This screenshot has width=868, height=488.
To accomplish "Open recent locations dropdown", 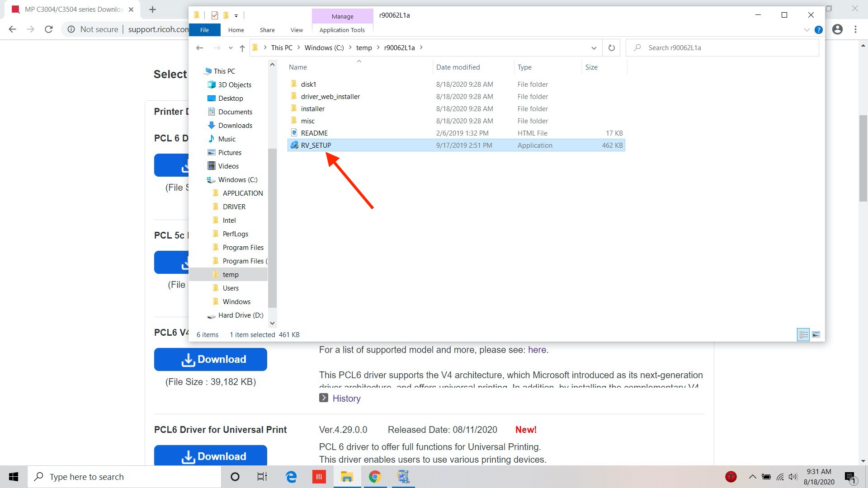I will (x=231, y=48).
